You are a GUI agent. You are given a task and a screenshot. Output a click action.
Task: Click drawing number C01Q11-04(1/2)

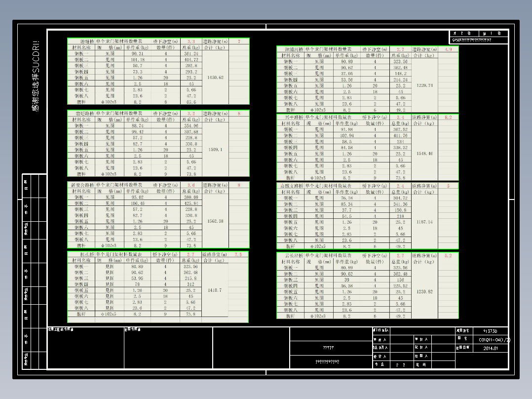pyautogui.click(x=494, y=340)
